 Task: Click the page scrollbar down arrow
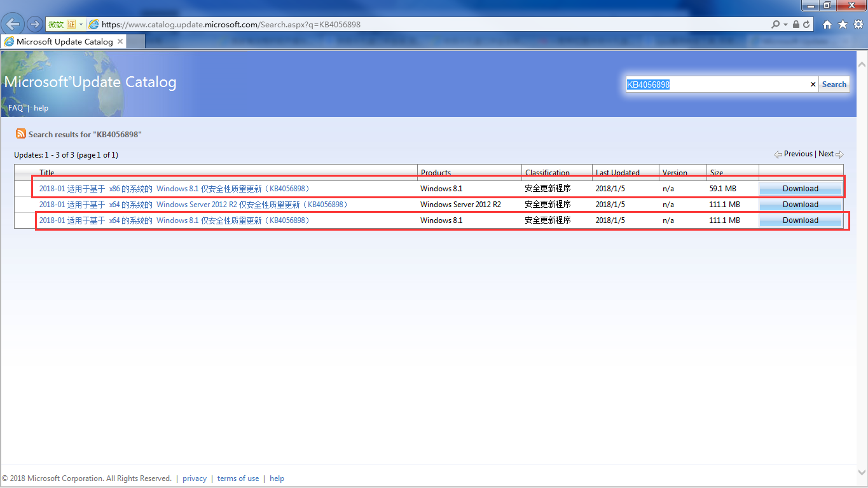pos(862,472)
